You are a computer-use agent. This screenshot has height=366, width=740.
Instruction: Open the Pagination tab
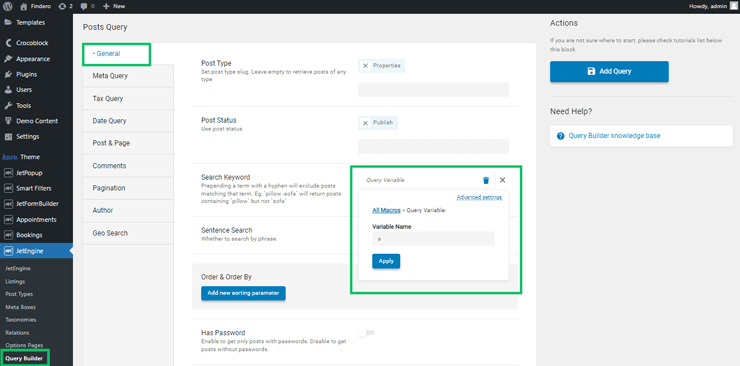128,188
